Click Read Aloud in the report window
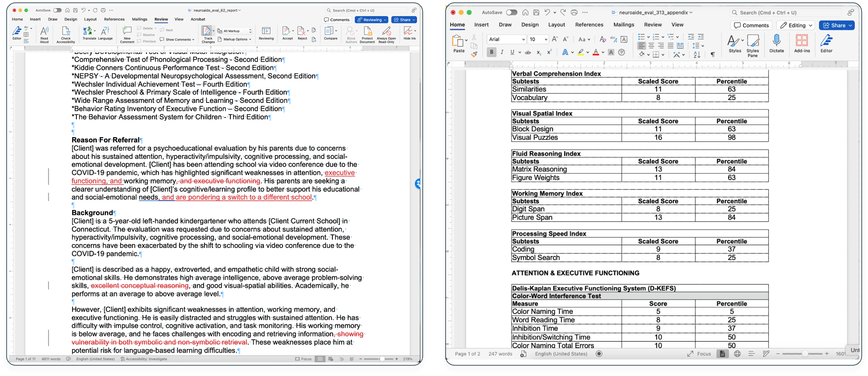The height and width of the screenshot is (376, 868). point(44,35)
